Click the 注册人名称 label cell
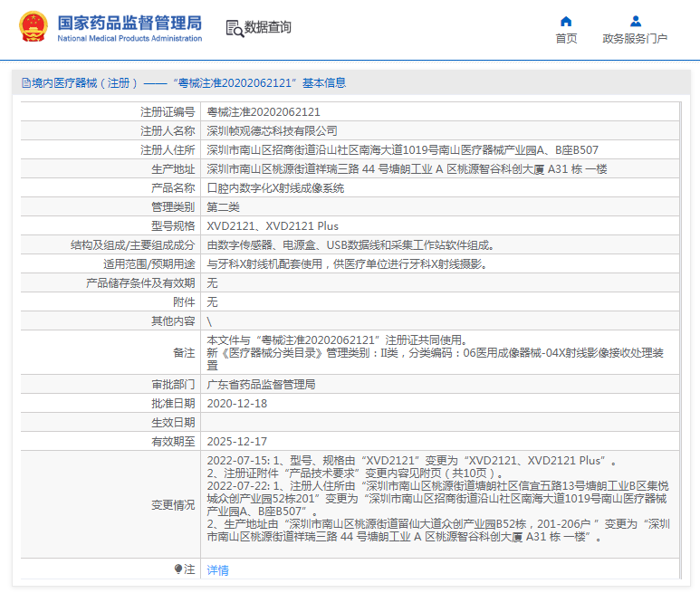700x593 pixels. (110, 130)
